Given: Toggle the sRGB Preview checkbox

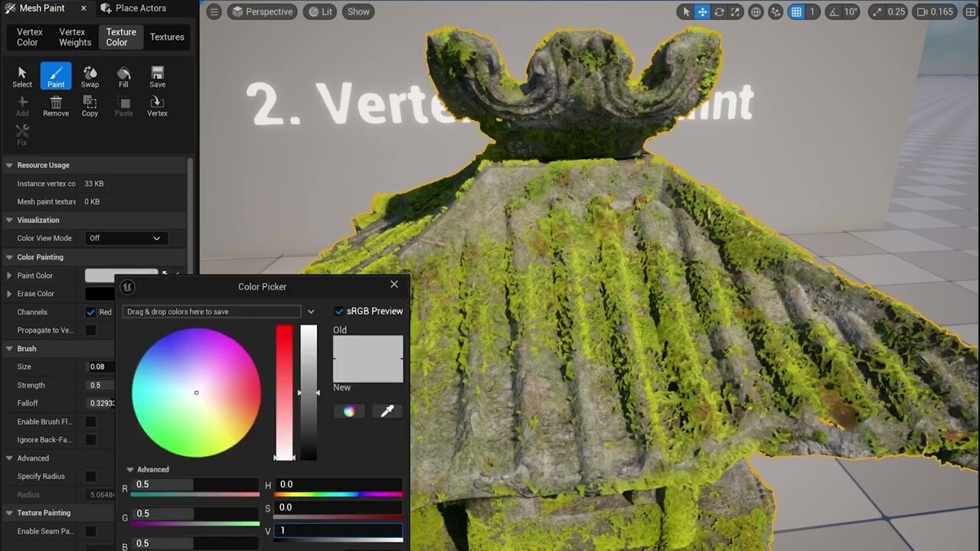Looking at the screenshot, I should tap(339, 311).
